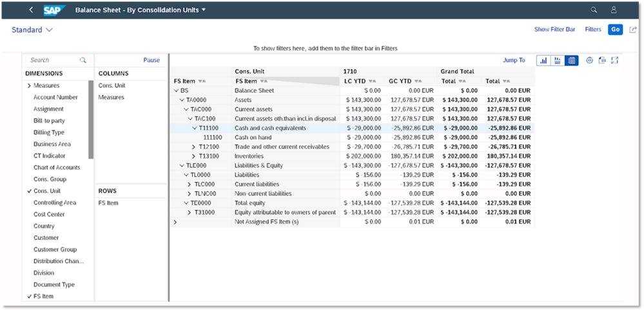644x311 pixels.
Task: Collapse the T11100 Cash node
Action: 194,128
